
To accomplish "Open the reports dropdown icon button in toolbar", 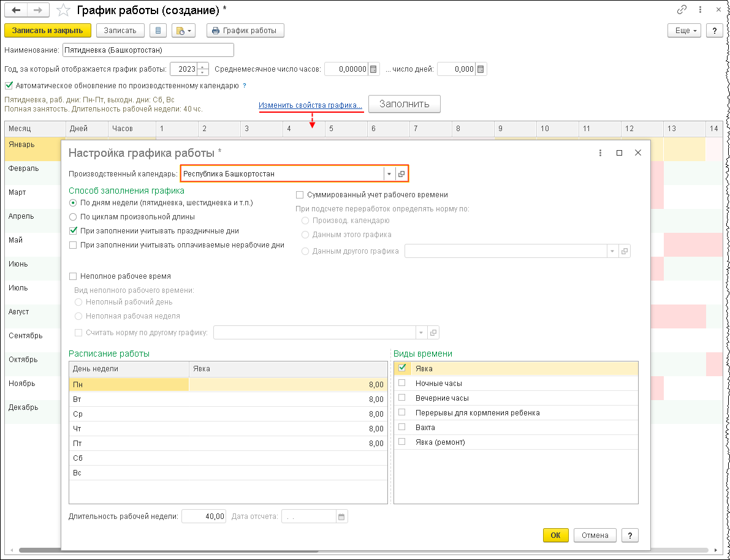I will pos(183,31).
